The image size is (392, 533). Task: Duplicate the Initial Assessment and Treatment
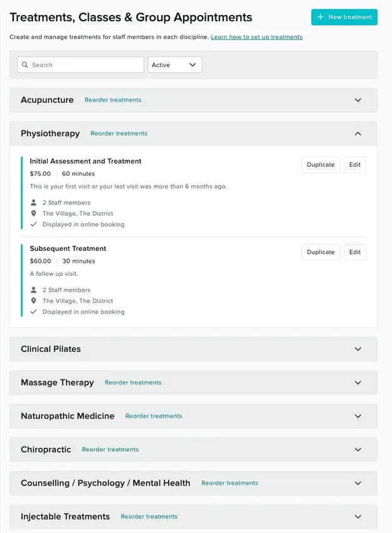pos(320,164)
